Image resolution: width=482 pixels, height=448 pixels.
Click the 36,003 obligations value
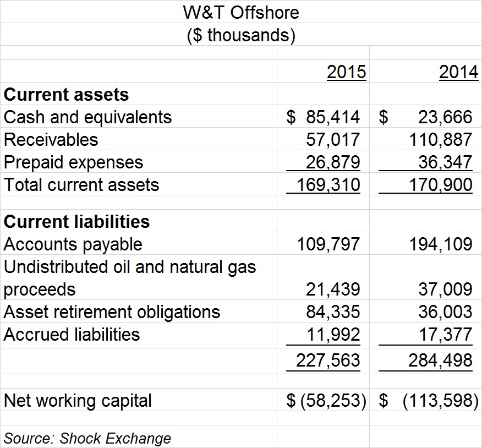click(x=445, y=312)
